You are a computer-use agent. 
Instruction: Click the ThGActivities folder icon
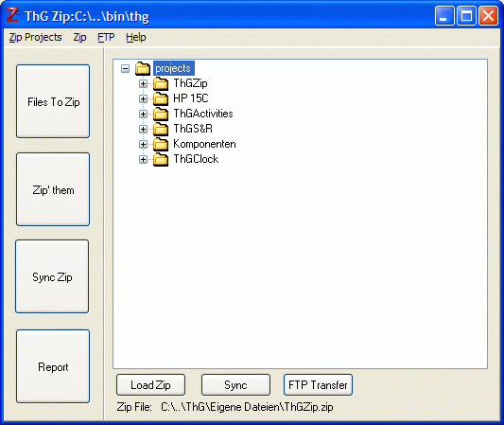pos(161,114)
